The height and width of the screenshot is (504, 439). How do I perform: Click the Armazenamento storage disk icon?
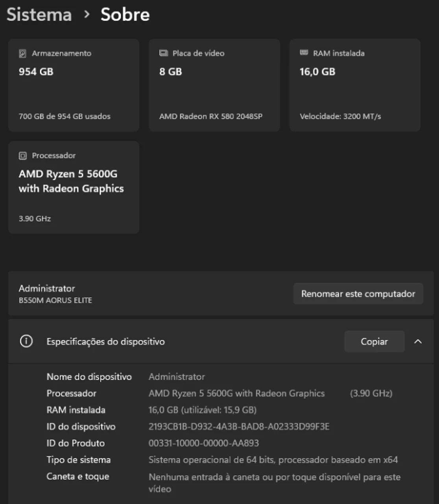pos(23,54)
